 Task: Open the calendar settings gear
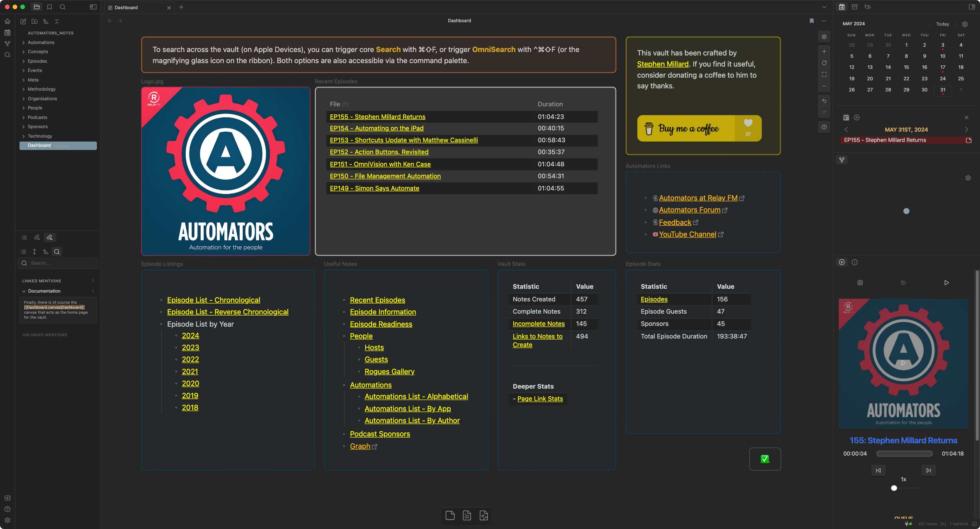point(965,24)
